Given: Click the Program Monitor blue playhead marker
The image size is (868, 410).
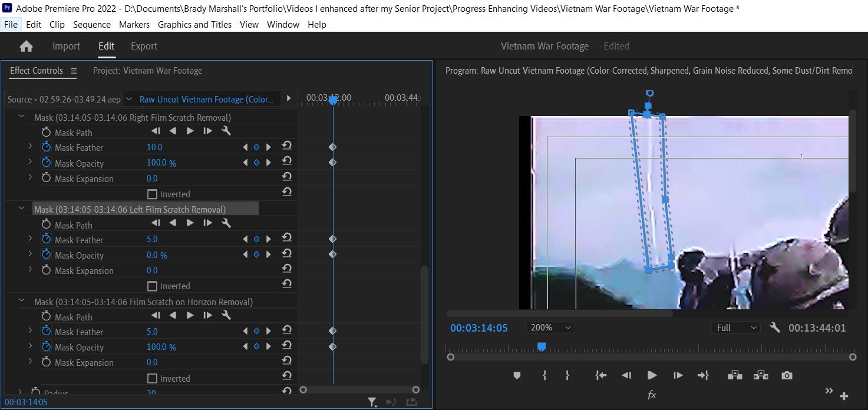Looking at the screenshot, I should click(x=542, y=347).
